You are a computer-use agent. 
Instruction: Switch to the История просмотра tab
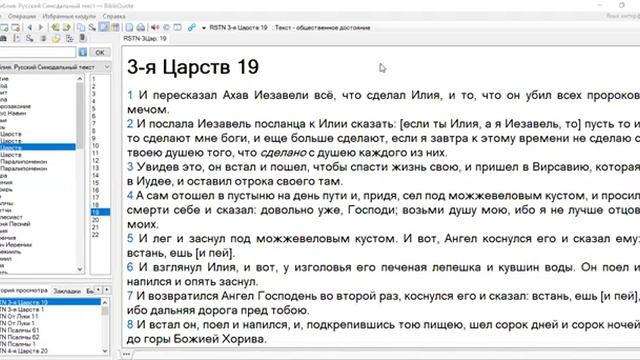point(24,291)
